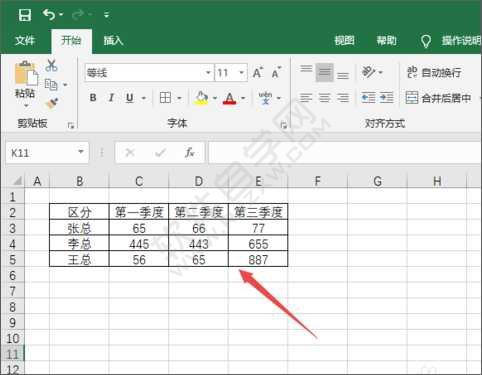
Task: Select cell with value 887
Action: coord(258,260)
